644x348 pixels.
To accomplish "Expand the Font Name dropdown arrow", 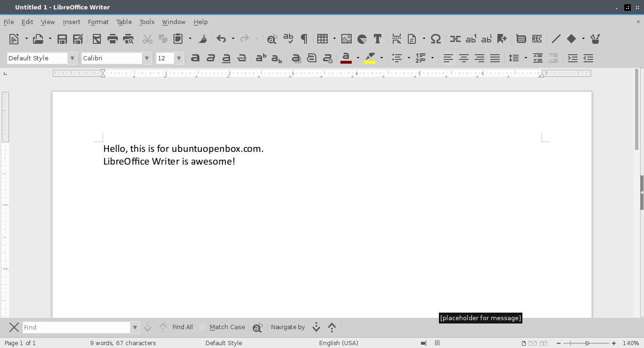I will pyautogui.click(x=147, y=58).
